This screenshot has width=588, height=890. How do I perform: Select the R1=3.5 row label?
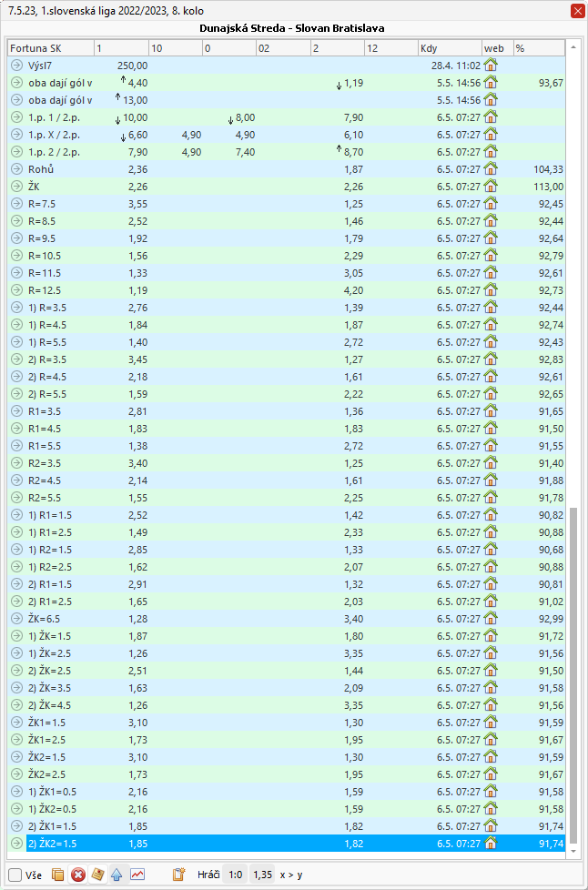click(45, 411)
